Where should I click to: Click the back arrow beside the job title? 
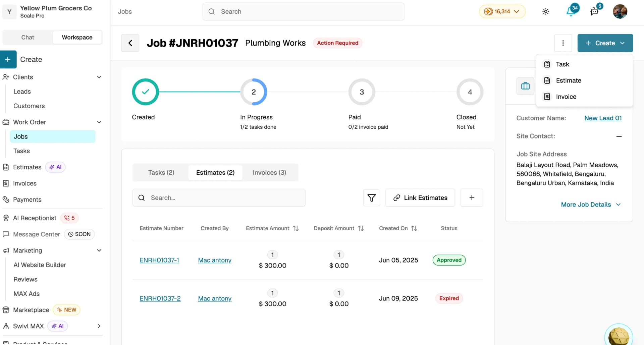(130, 43)
